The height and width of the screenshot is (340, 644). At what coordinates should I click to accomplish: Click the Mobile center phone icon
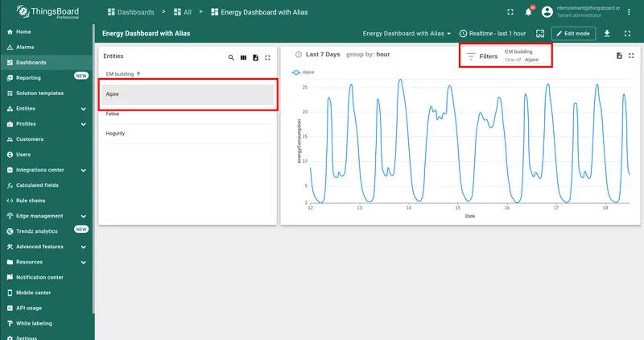(10, 292)
